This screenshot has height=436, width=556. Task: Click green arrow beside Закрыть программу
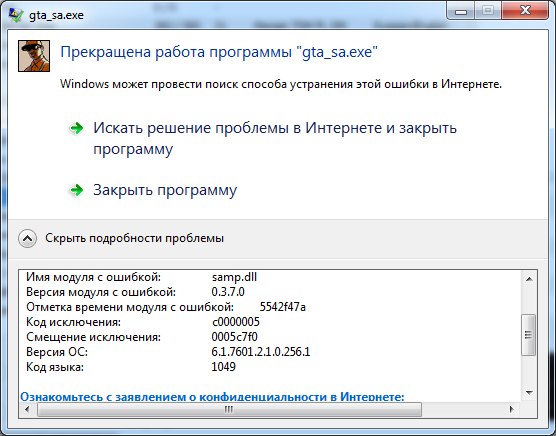77,190
